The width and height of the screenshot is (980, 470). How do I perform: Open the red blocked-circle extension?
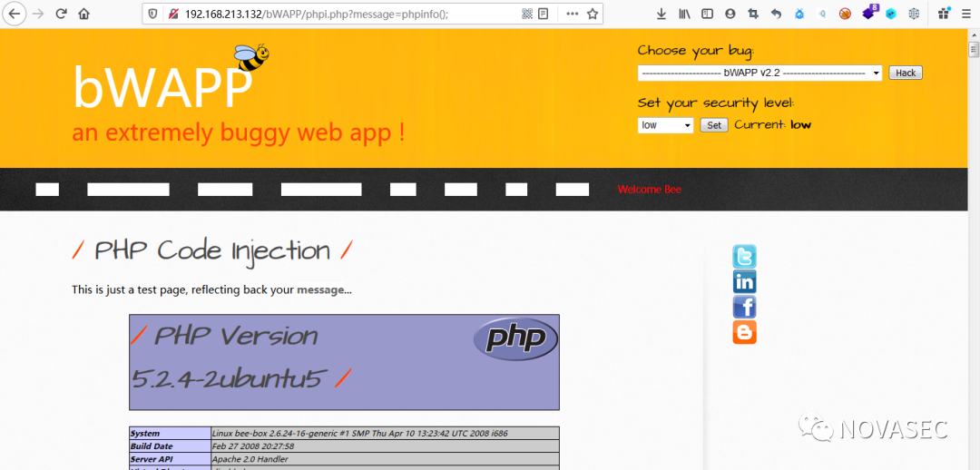tap(845, 14)
